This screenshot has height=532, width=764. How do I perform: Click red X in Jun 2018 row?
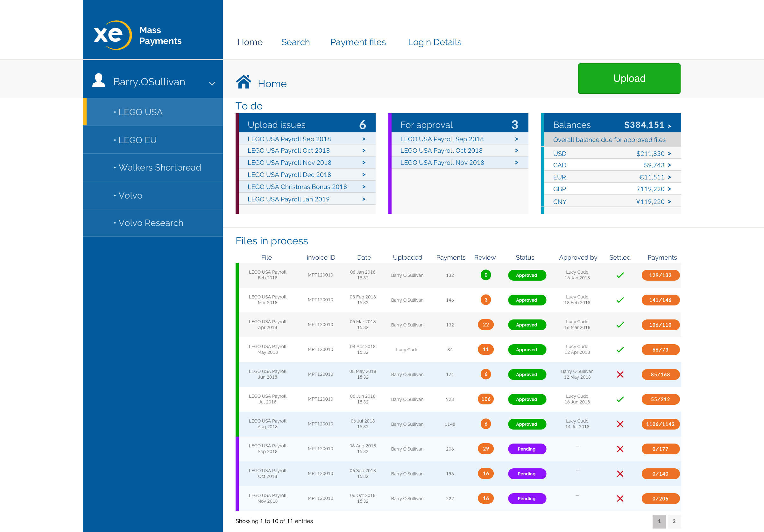point(620,374)
